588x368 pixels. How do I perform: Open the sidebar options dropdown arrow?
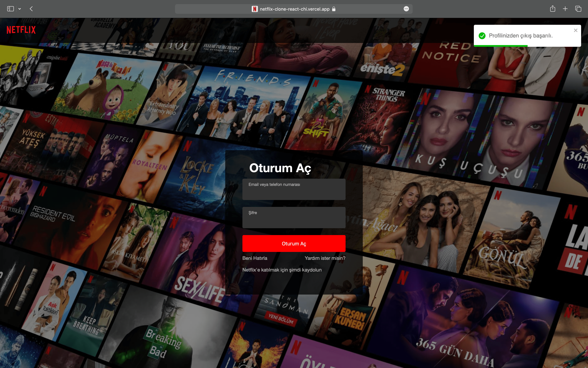(x=20, y=9)
